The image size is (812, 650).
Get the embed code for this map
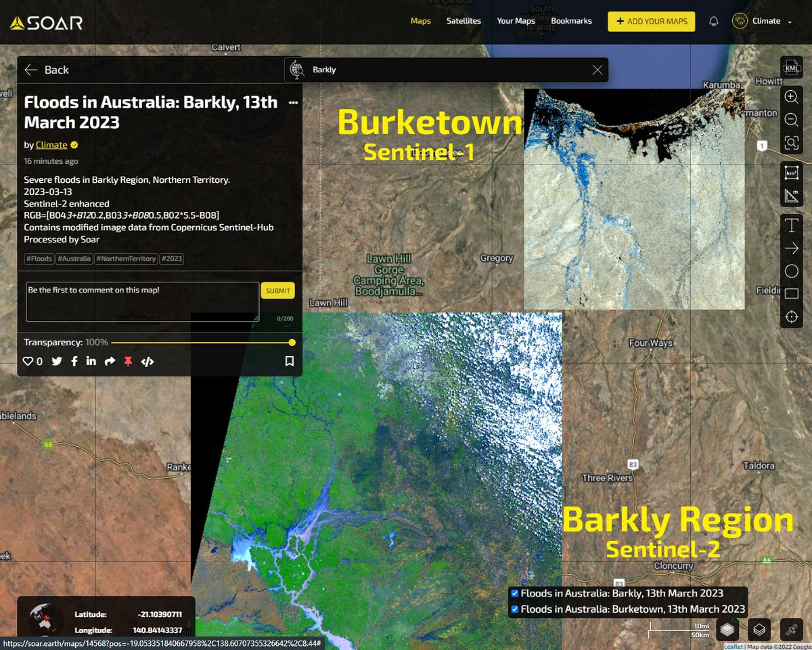click(147, 361)
